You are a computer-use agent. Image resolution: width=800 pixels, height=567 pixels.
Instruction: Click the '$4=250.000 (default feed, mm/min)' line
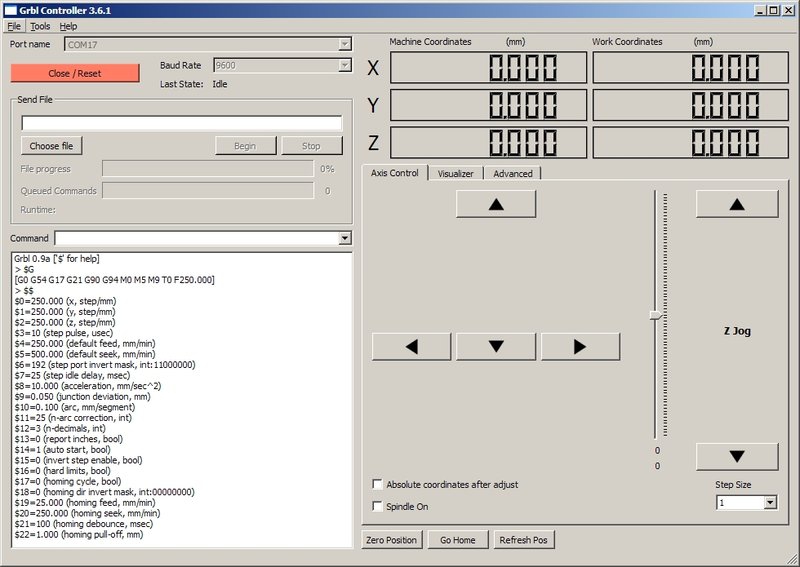[x=85, y=343]
